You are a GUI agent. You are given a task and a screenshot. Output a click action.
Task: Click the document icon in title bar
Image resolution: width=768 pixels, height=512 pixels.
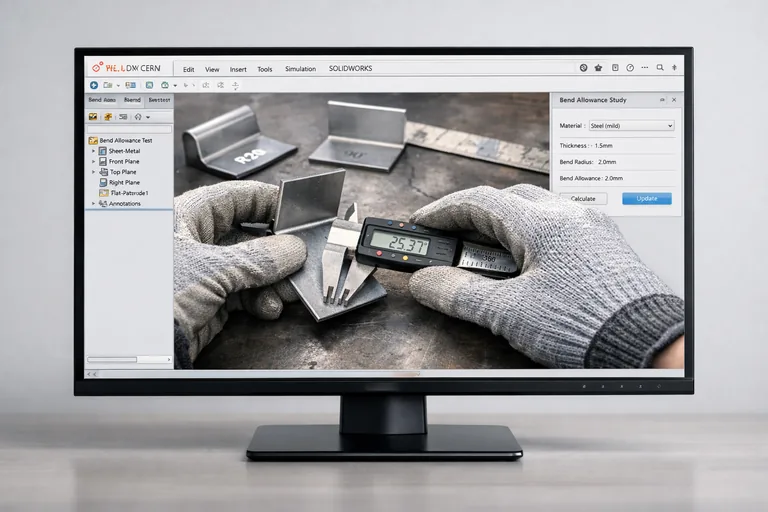[x=615, y=68]
